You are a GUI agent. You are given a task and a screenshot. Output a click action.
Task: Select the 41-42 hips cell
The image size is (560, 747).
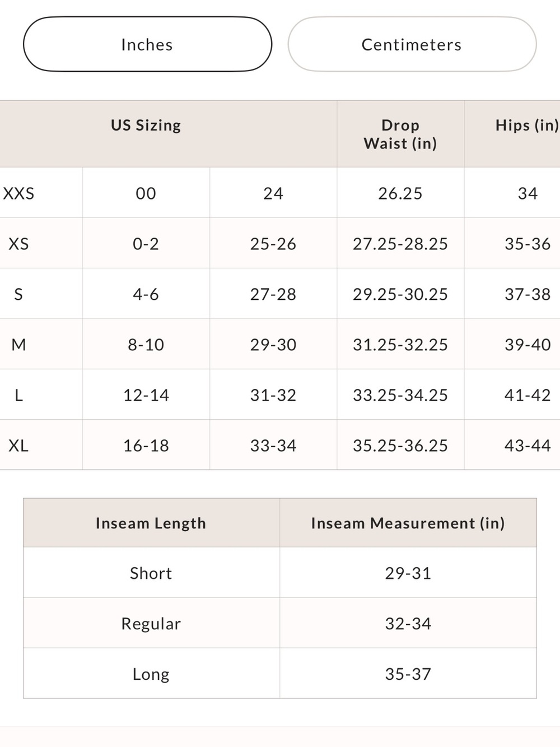click(528, 395)
